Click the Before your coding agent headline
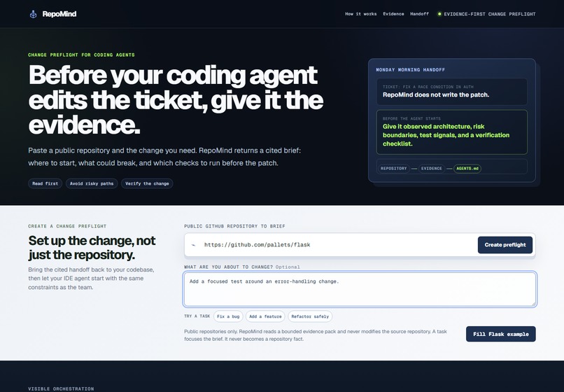The height and width of the screenshot is (392, 564). pos(176,99)
